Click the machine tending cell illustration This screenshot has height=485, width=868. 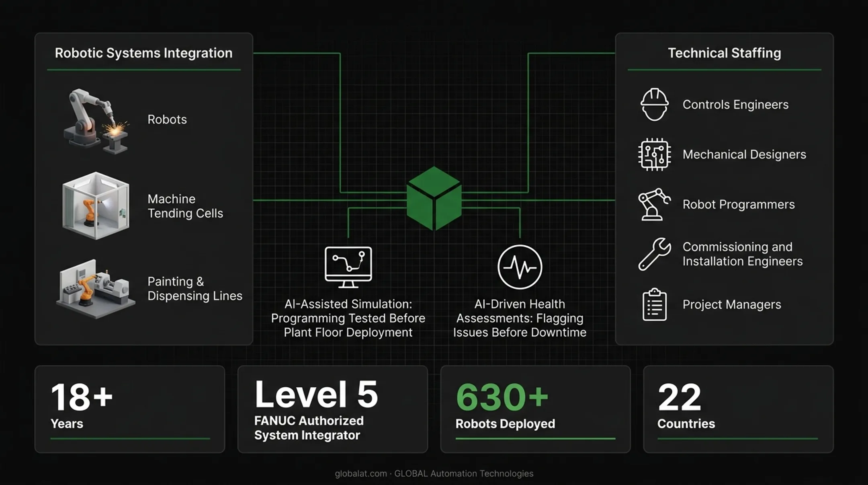[96, 206]
